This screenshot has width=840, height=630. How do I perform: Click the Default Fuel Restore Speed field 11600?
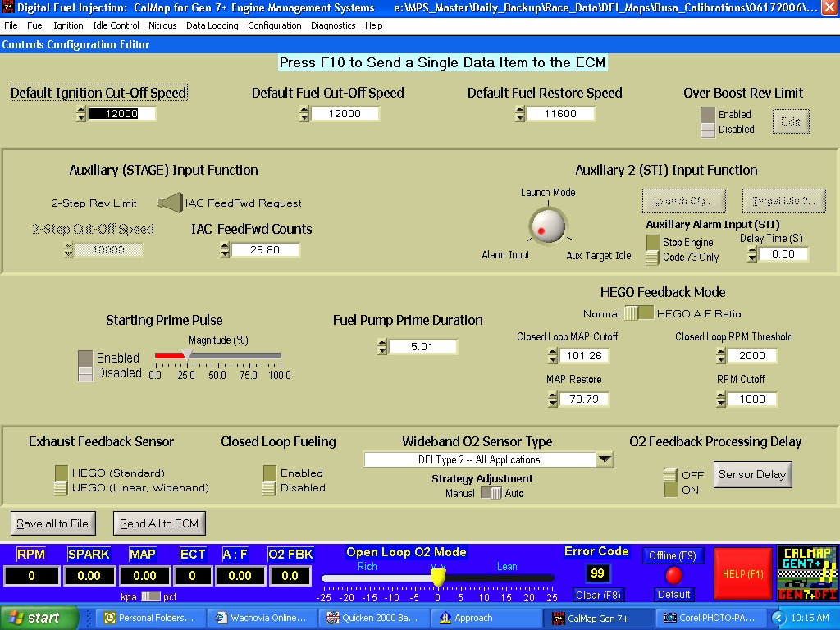[561, 113]
